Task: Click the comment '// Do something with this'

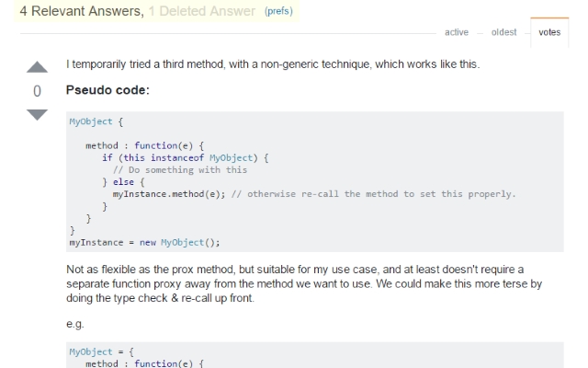Action: point(180,169)
